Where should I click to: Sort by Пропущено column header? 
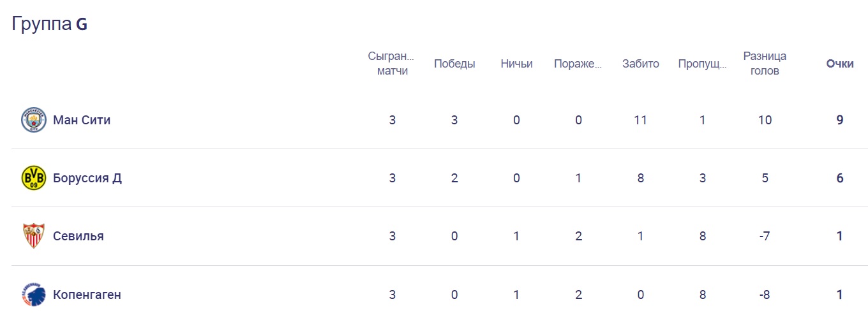[703, 64]
